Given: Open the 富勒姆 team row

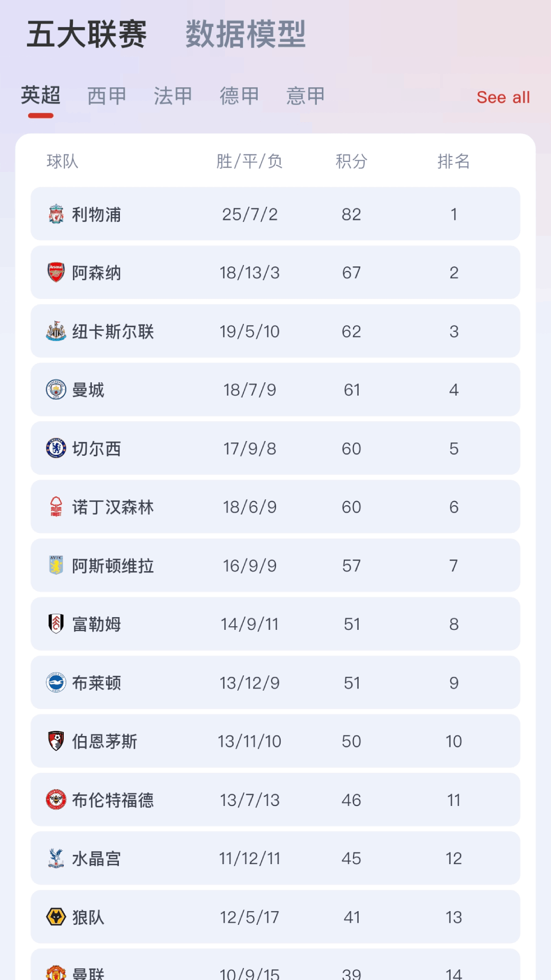Looking at the screenshot, I should tap(275, 624).
